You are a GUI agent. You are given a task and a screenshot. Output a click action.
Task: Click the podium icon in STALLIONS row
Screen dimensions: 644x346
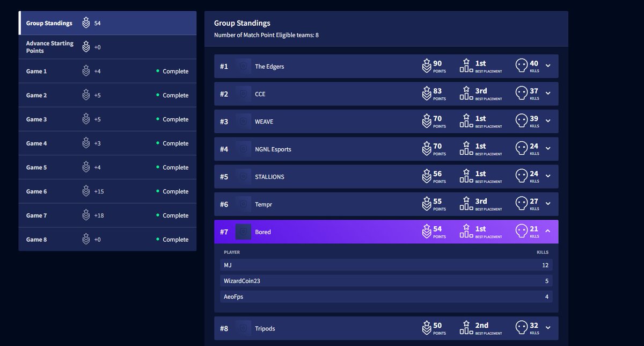[x=466, y=176]
